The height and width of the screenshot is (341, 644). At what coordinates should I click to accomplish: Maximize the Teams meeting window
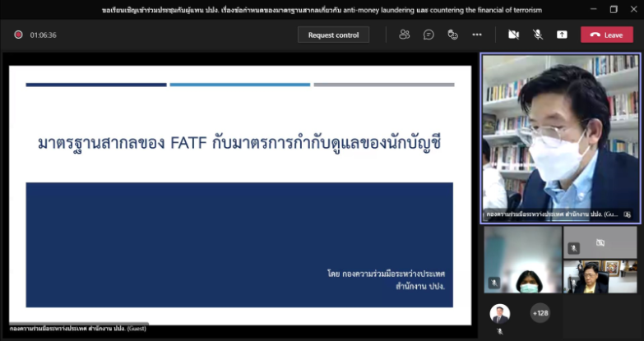(614, 9)
